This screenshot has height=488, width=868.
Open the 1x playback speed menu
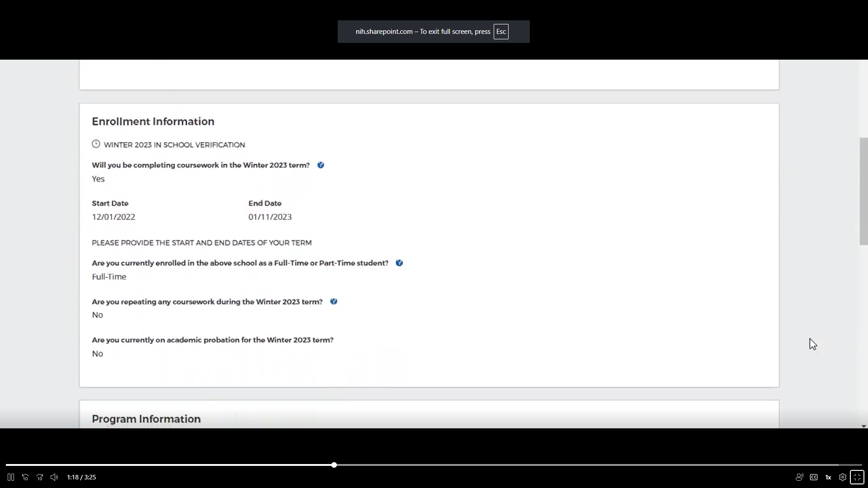click(x=828, y=477)
